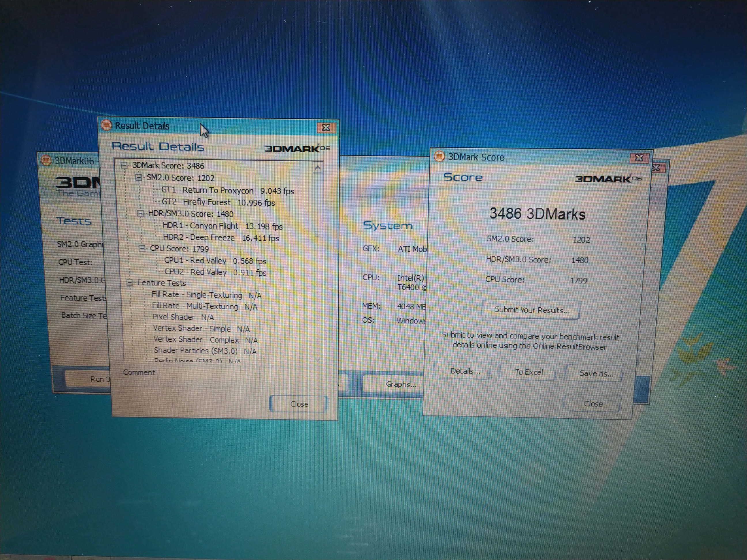Close the 3DMark06 main window with X
This screenshot has height=560, width=747.
(x=657, y=167)
